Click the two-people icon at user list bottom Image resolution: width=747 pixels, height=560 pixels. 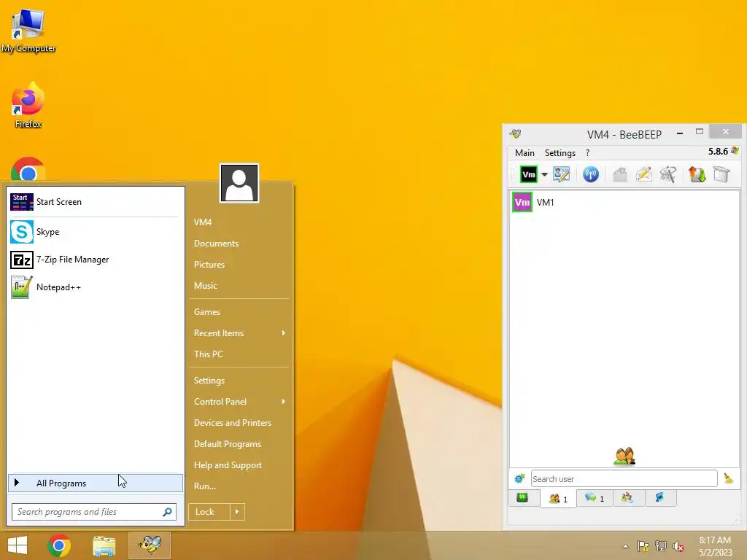pyautogui.click(x=624, y=456)
